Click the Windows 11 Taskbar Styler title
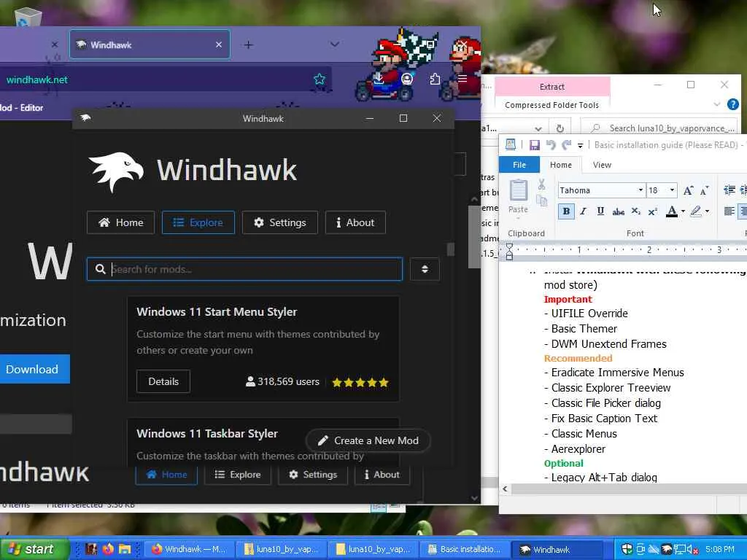This screenshot has width=747, height=560. click(207, 433)
